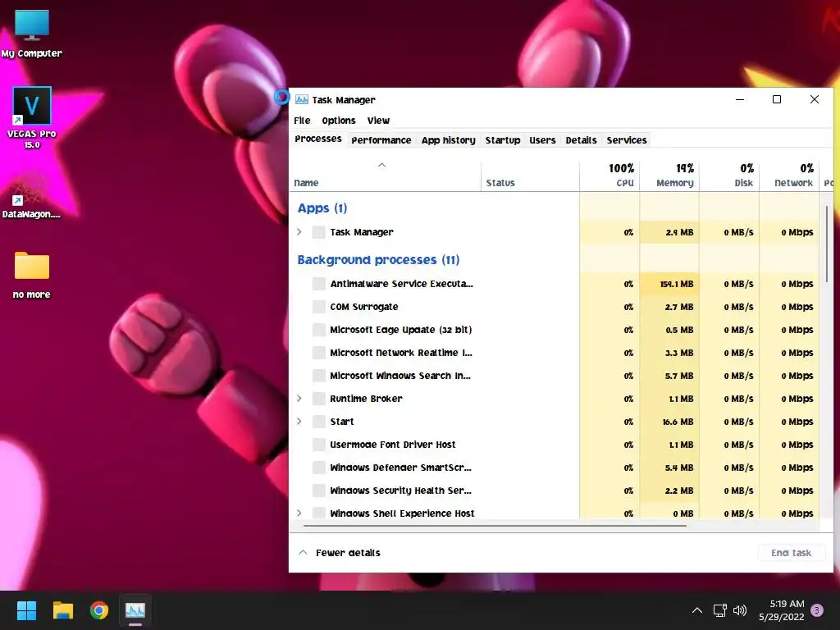Click the Windows Shell Experience Host icon
This screenshot has height=630, width=840.
319,513
